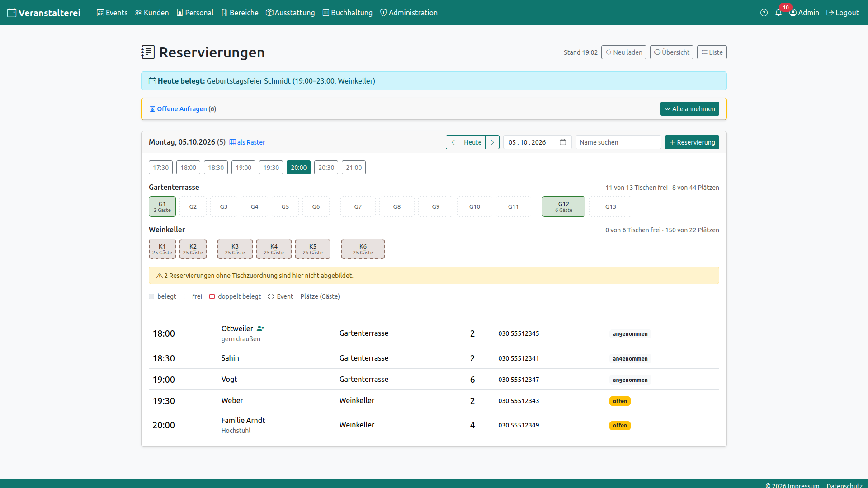Open the Weber reservation row
This screenshot has height=488, width=868.
pos(434,401)
